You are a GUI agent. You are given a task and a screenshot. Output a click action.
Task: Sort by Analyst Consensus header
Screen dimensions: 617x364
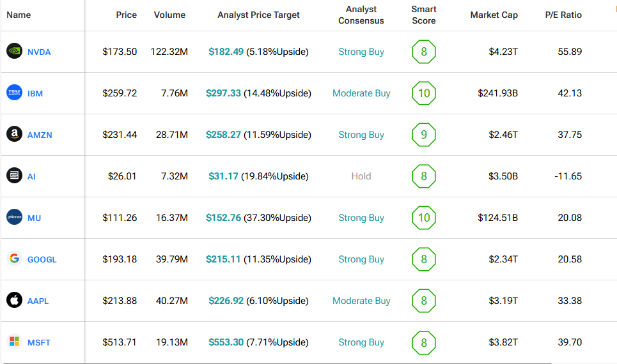click(x=361, y=15)
